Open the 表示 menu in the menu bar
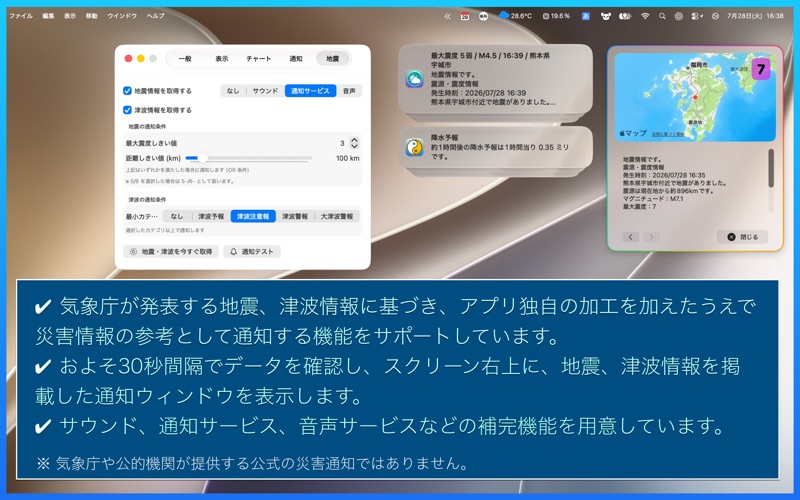This screenshot has height=500, width=800. pyautogui.click(x=70, y=16)
